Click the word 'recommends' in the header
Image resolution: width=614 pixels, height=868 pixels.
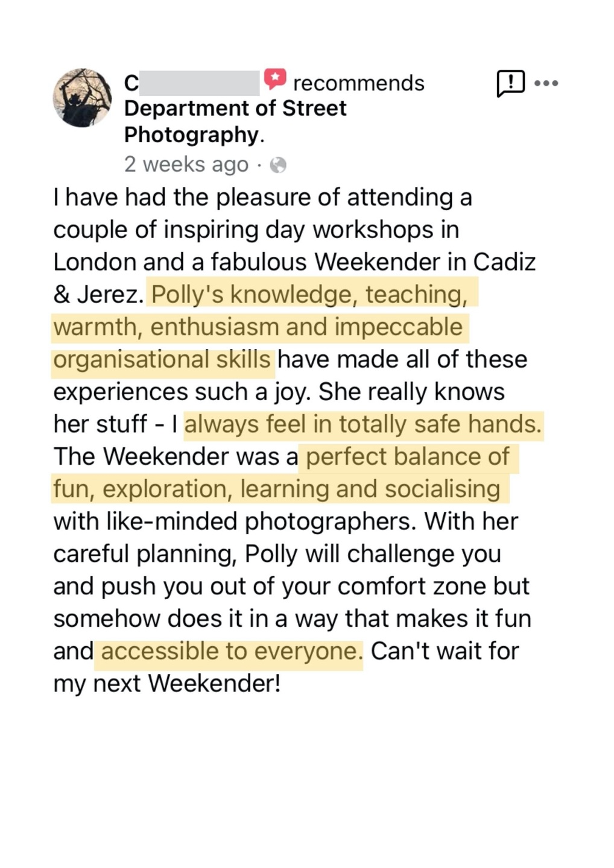[359, 83]
